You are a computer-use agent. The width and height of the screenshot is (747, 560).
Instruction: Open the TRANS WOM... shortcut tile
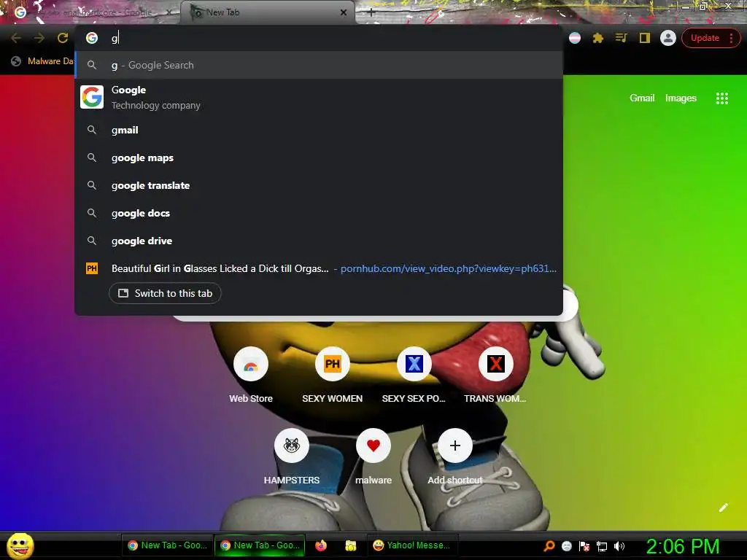[495, 376]
